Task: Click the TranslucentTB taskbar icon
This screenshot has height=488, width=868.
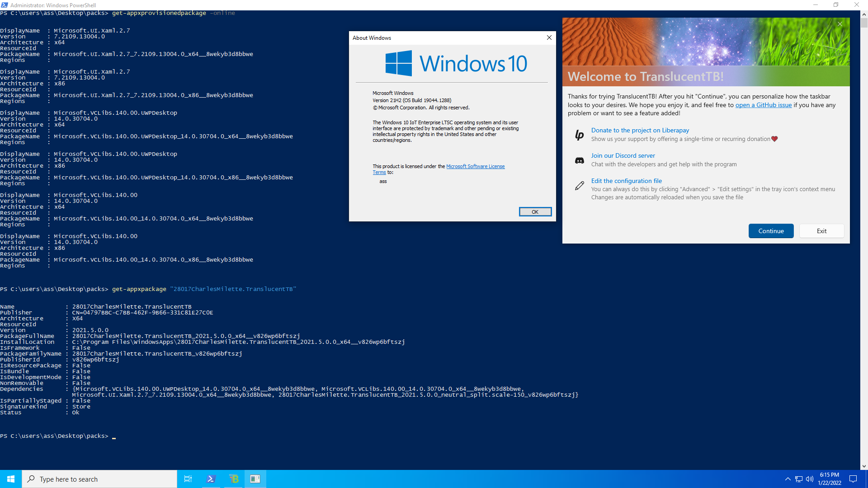Action: pyautogui.click(x=234, y=479)
